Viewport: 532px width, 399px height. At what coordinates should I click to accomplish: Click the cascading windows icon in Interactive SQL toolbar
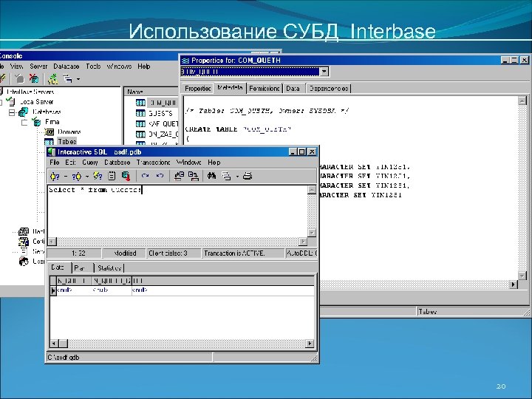point(226,176)
